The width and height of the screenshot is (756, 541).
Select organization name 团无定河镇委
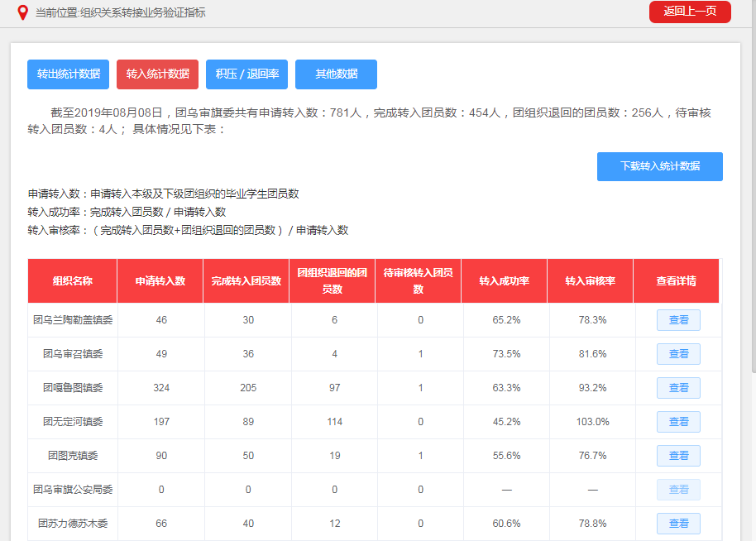click(x=73, y=422)
